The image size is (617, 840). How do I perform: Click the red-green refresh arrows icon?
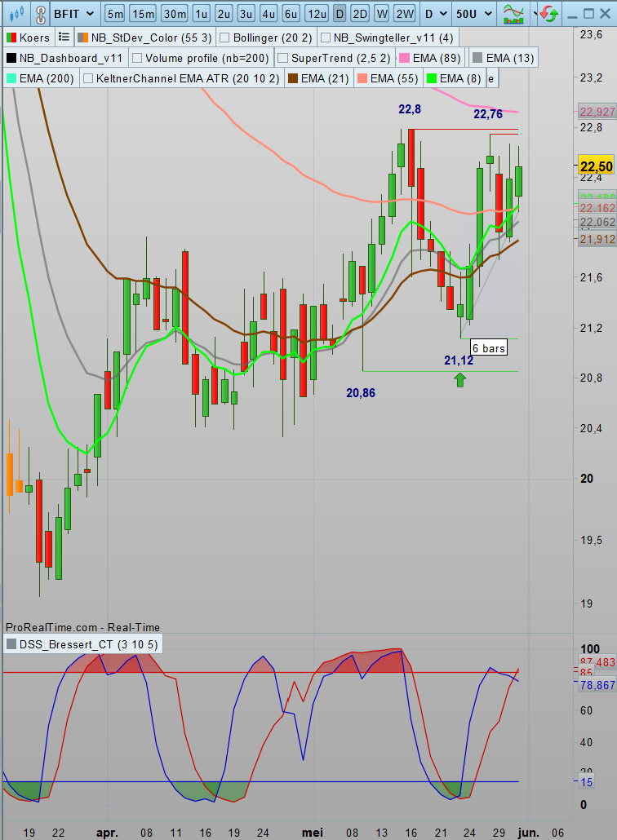pos(551,14)
